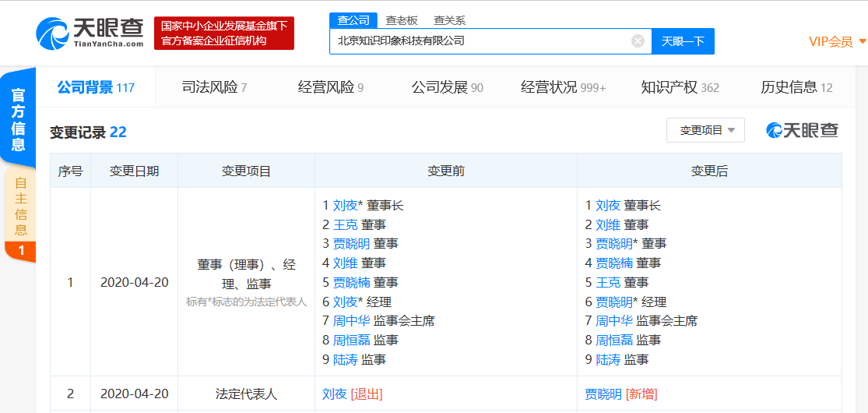Open 王克 董事 link in 变更后

[607, 282]
